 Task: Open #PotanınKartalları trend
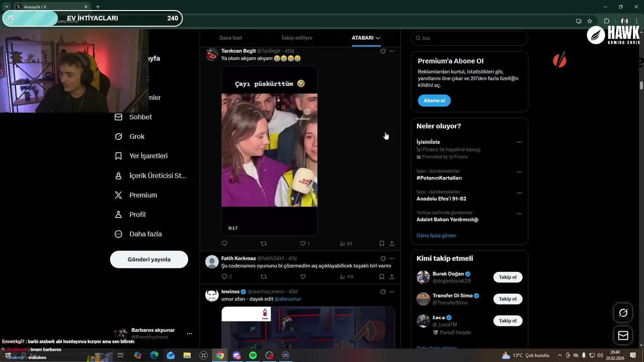pyautogui.click(x=439, y=178)
